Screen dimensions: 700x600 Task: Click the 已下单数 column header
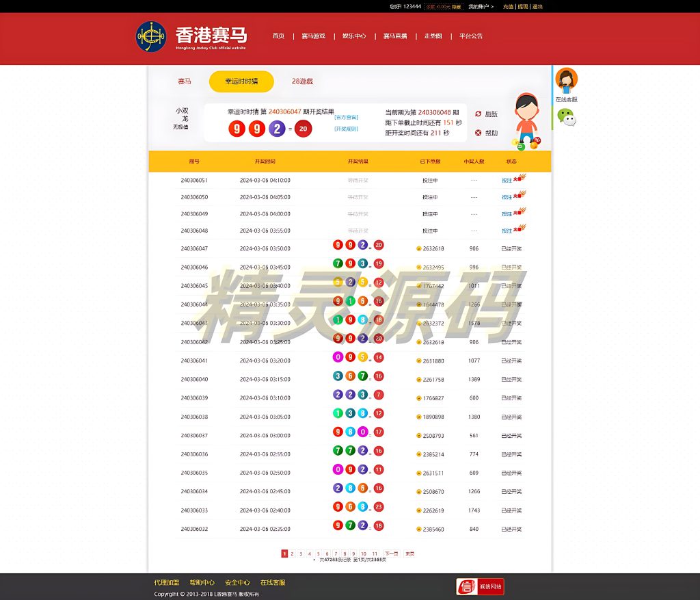431,161
